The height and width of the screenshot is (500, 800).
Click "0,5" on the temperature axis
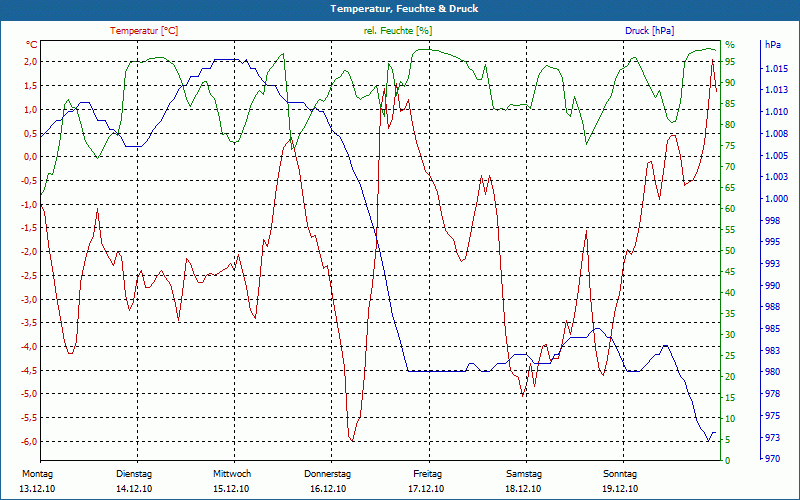tap(31, 133)
